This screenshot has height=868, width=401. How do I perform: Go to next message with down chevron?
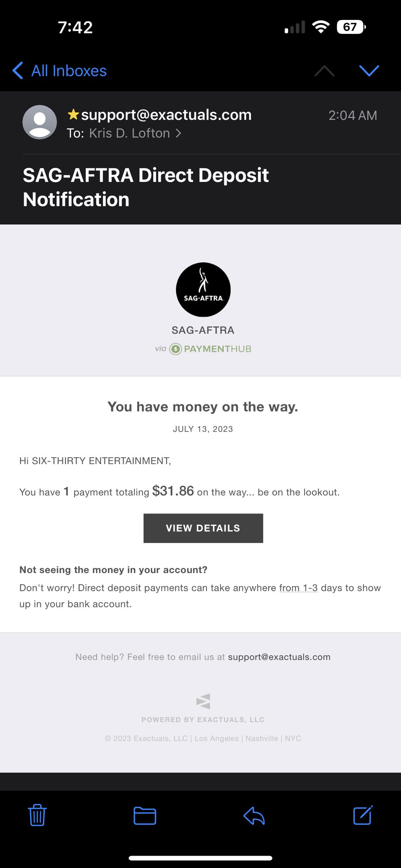[369, 71]
